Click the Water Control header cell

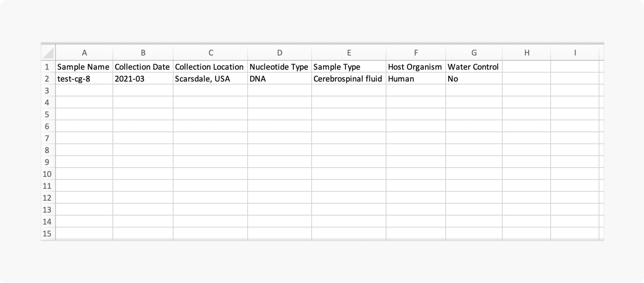[x=474, y=67]
